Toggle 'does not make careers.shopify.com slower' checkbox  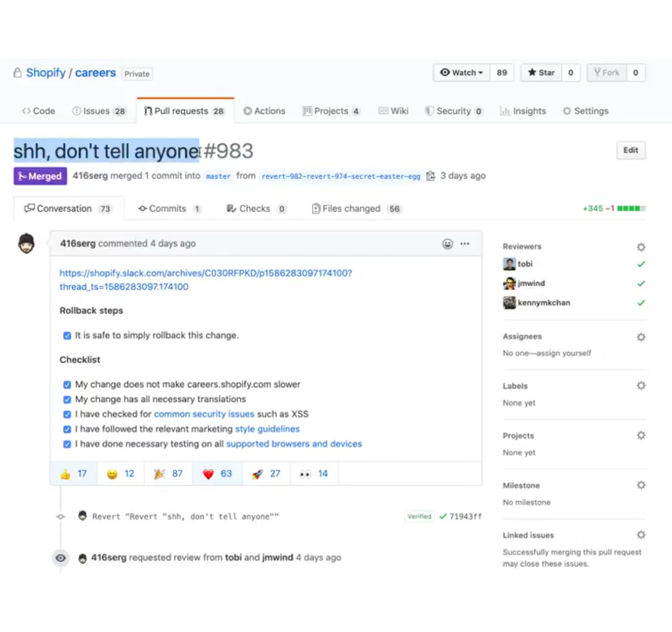[67, 384]
